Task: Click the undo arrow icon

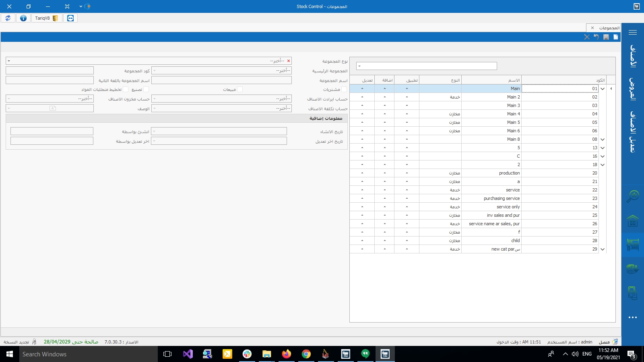Action: coord(596,37)
